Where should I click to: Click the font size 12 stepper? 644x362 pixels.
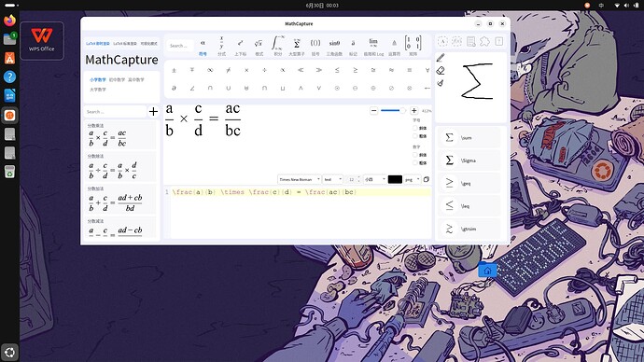click(353, 179)
